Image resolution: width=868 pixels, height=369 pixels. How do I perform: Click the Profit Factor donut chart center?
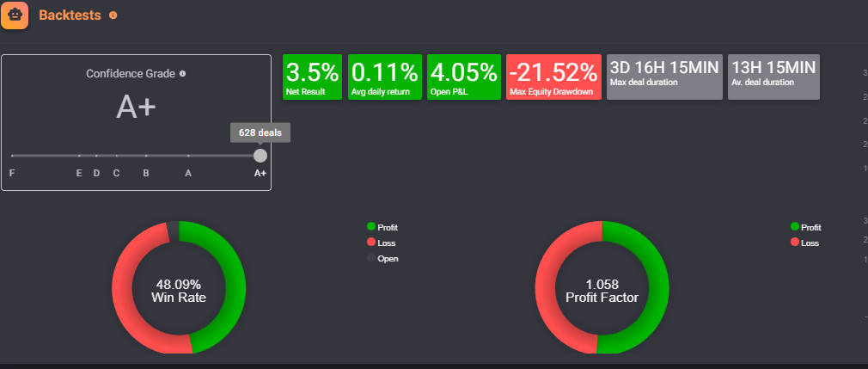[602, 291]
